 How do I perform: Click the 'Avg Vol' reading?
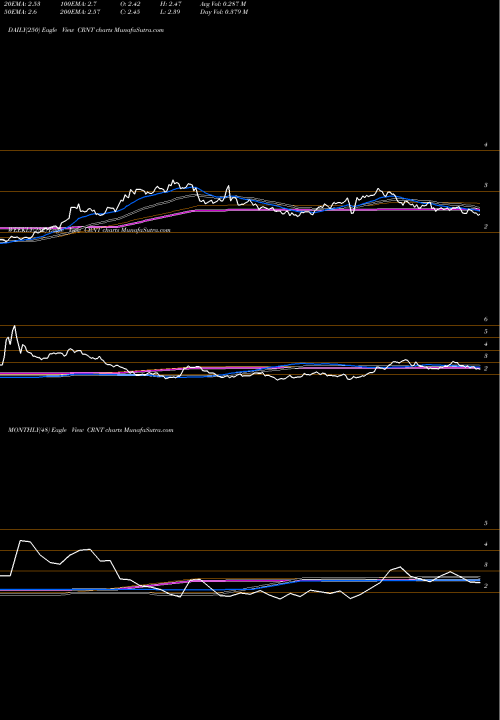pos(224,4)
